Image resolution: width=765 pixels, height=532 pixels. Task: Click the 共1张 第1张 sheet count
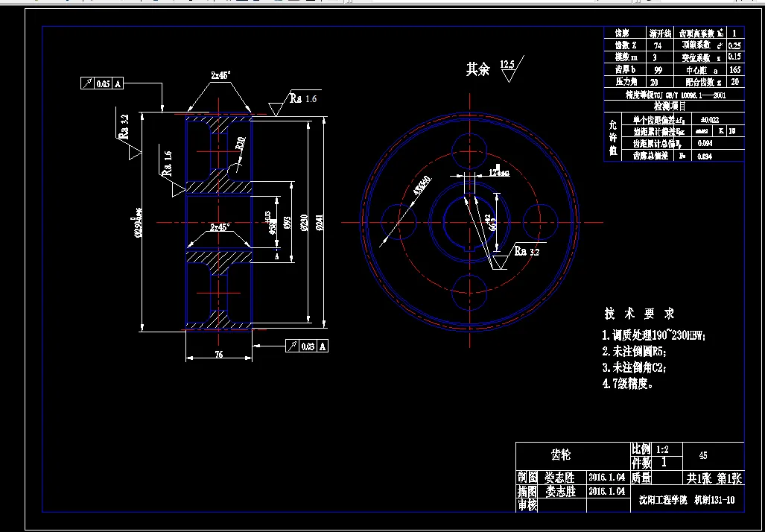coord(714,479)
